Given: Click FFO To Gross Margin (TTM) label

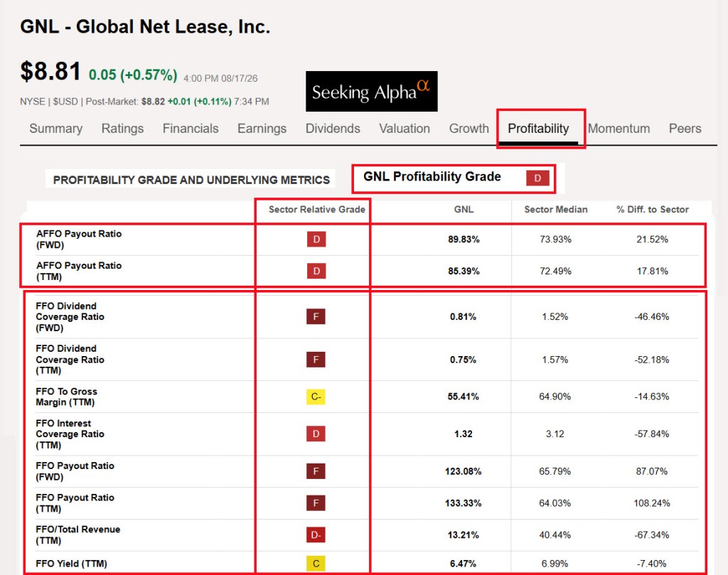Looking at the screenshot, I should (66, 397).
